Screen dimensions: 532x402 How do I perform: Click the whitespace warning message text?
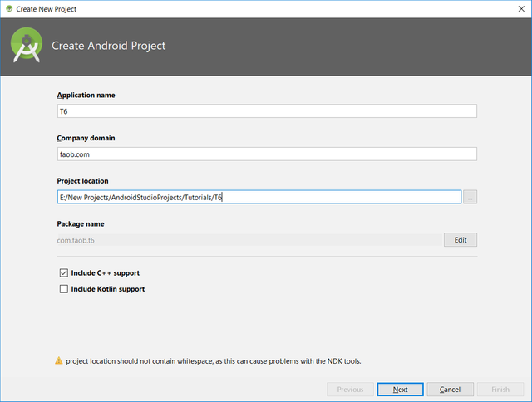(214, 361)
